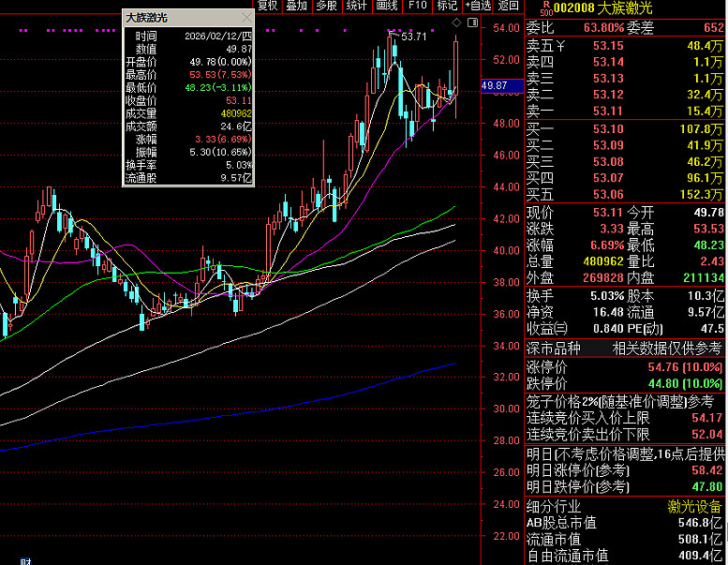Click the 跌停价 value 44.80
Image resolution: width=728 pixels, height=565 pixels.
click(663, 383)
